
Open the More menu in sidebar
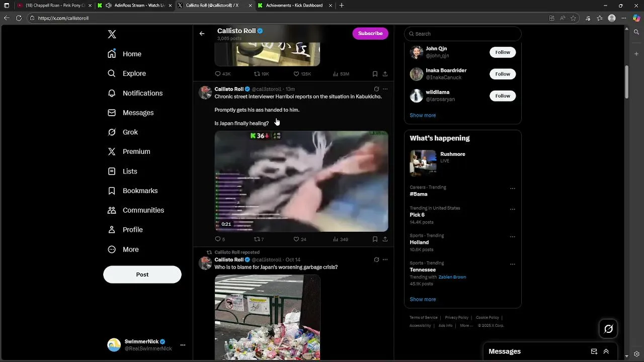(x=123, y=249)
